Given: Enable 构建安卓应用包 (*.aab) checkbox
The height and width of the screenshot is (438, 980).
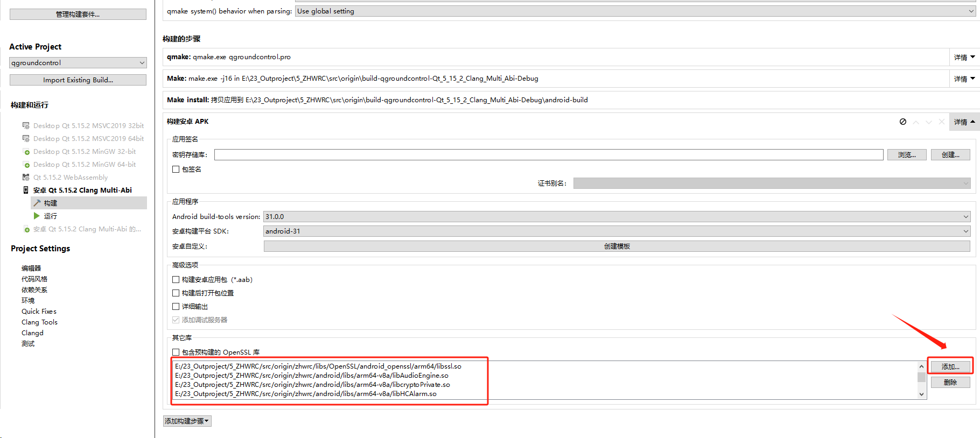Looking at the screenshot, I should pyautogui.click(x=176, y=279).
